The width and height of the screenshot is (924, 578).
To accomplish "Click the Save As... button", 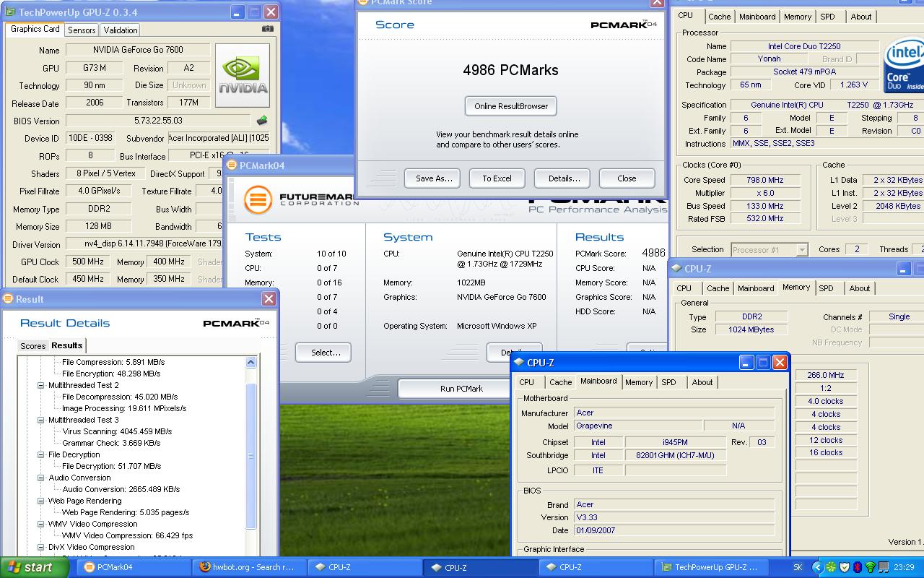I will click(434, 178).
